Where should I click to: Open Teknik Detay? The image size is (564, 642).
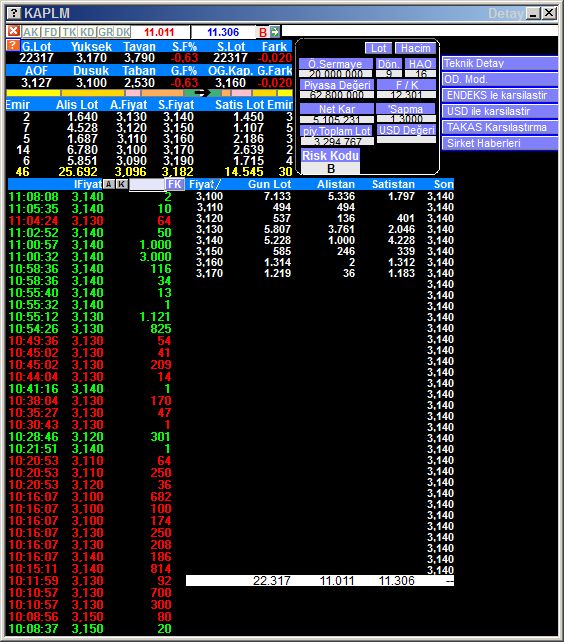click(500, 63)
